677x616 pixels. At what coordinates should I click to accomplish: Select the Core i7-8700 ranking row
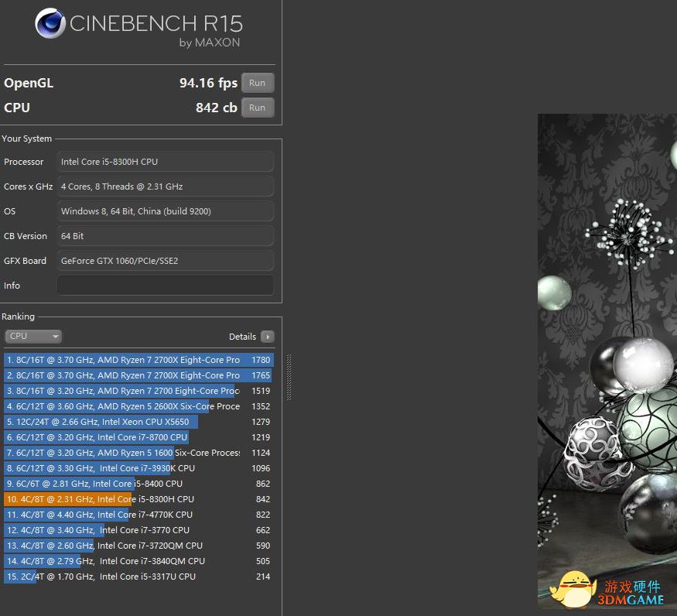pos(138,437)
